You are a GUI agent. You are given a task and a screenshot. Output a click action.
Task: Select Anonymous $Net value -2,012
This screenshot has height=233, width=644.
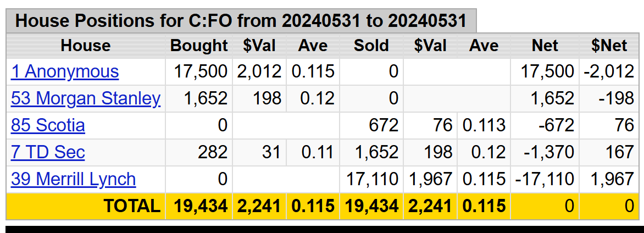[x=609, y=72]
